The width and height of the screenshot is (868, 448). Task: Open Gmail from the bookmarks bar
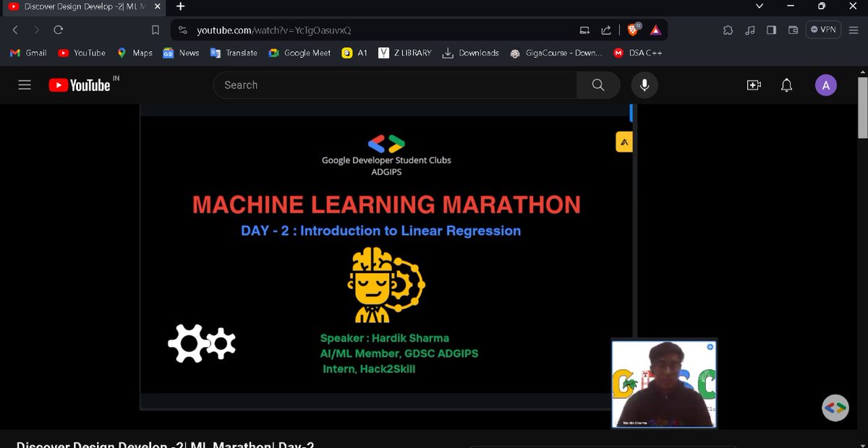click(27, 53)
